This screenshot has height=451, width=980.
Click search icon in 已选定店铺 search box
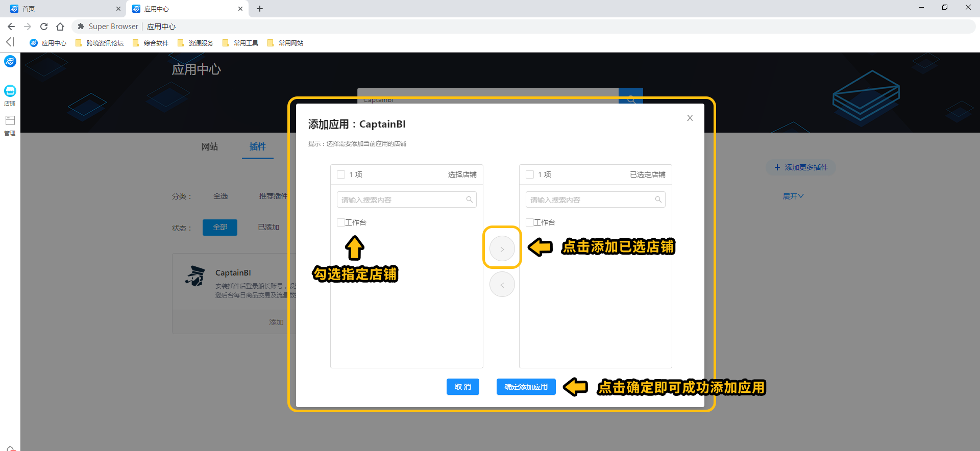[x=658, y=199]
